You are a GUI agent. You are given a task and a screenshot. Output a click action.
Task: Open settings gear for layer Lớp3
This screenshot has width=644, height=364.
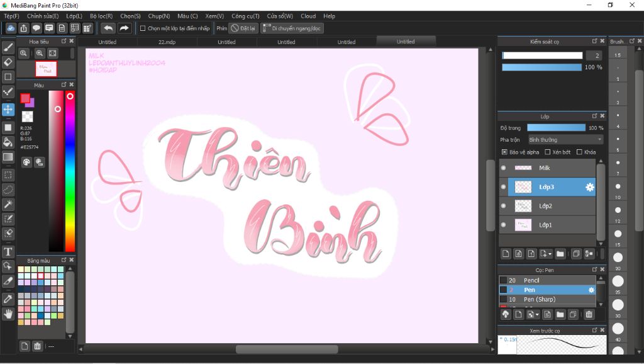pyautogui.click(x=589, y=187)
